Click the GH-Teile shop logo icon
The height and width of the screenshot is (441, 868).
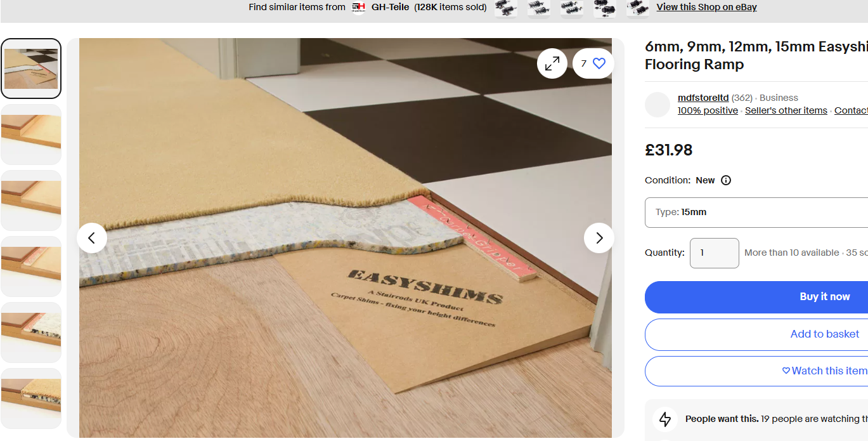tap(359, 8)
